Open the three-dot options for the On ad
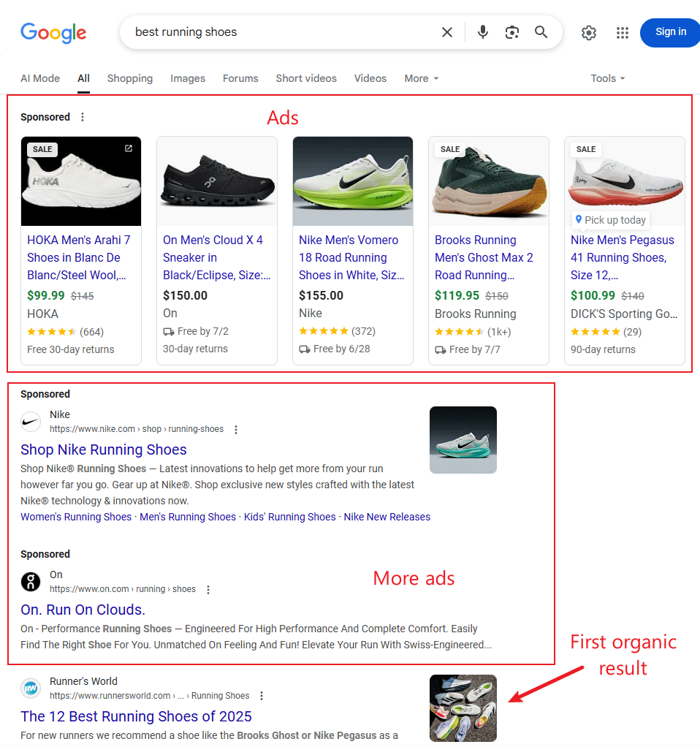Viewport: 700px width, 747px height. [x=208, y=589]
